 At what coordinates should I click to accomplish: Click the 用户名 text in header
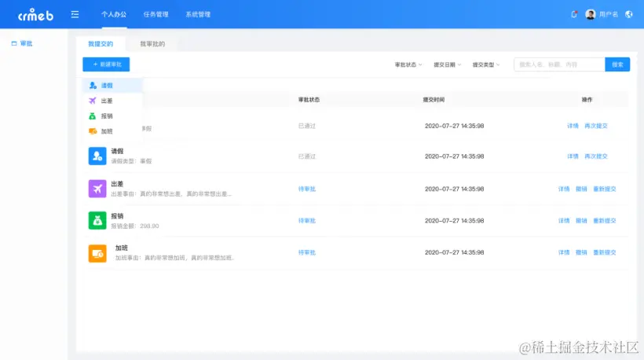pyautogui.click(x=609, y=14)
